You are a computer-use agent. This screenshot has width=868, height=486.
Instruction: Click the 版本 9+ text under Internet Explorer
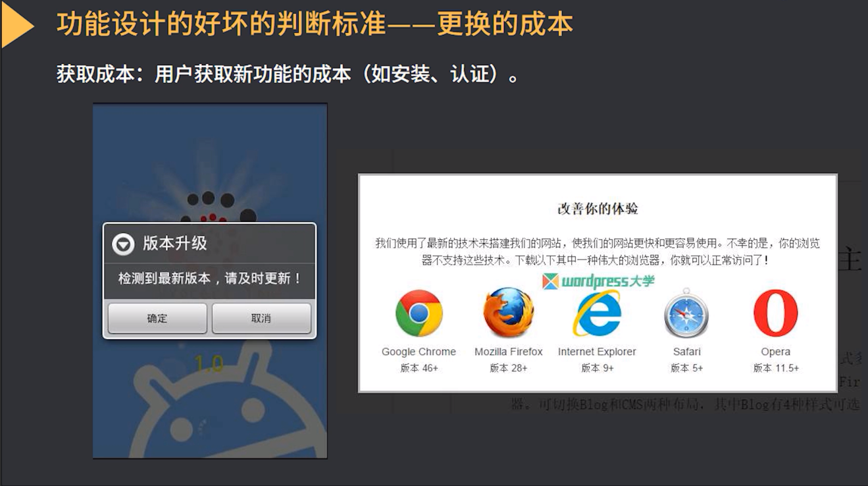click(598, 368)
